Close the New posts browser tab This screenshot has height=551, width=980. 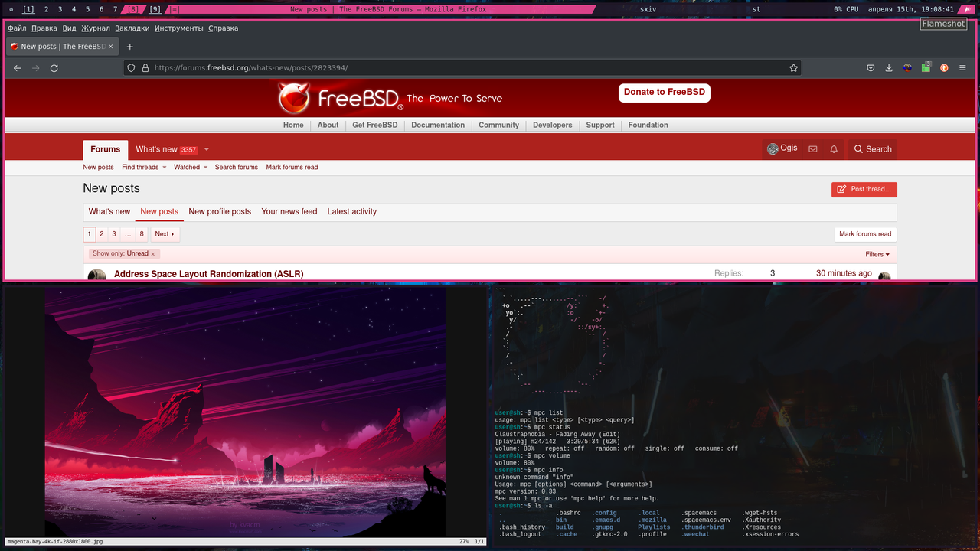110,47
